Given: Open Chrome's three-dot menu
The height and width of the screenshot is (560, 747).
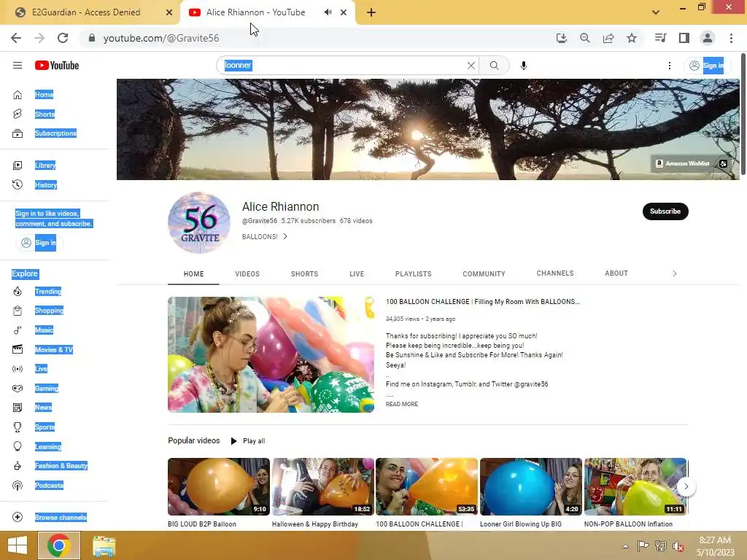Looking at the screenshot, I should tap(731, 38).
